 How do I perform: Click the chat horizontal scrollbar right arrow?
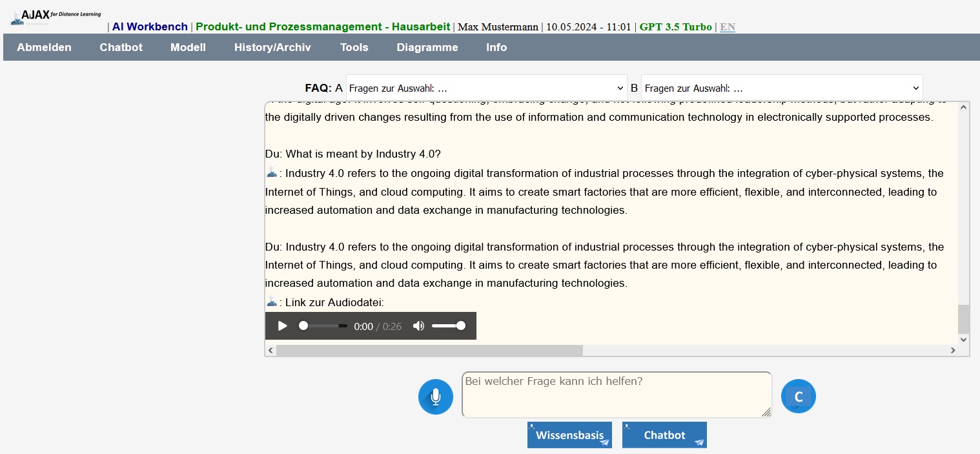(953, 350)
